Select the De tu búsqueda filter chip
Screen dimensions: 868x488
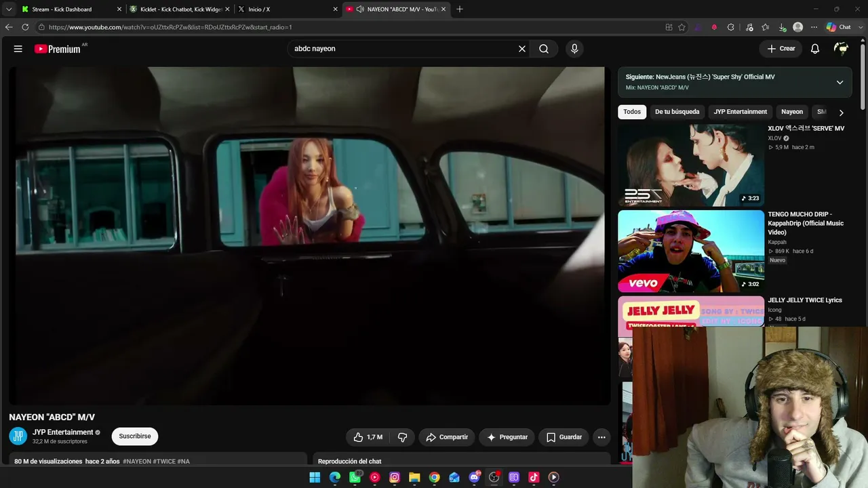[x=677, y=112]
